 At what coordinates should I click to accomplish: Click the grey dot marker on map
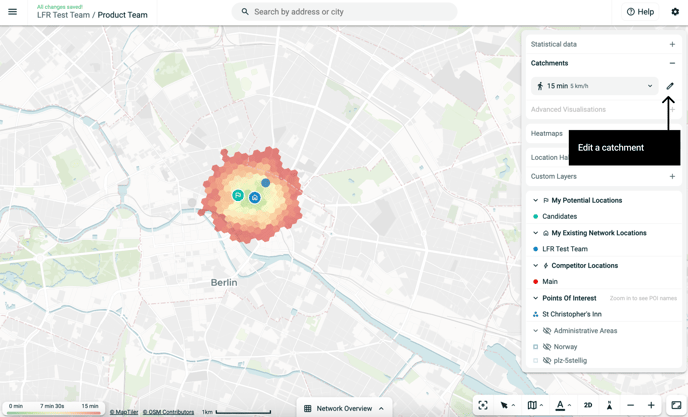tap(192, 202)
